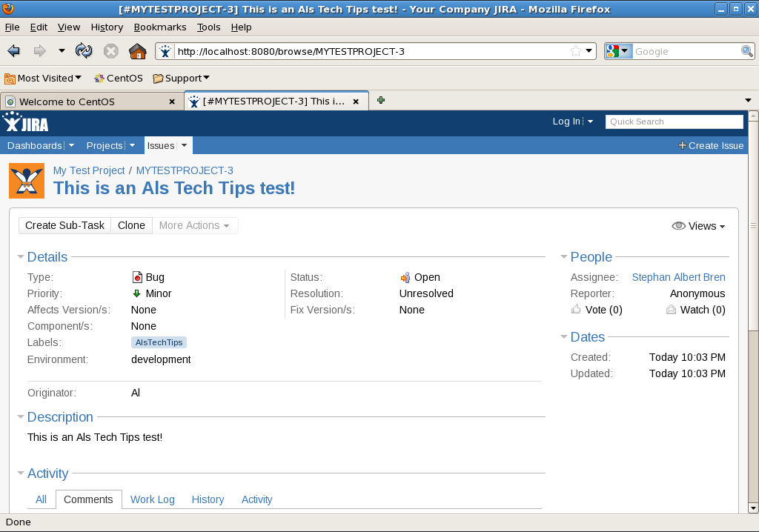
Task: Open the Support bookmarks folder
Action: click(181, 79)
